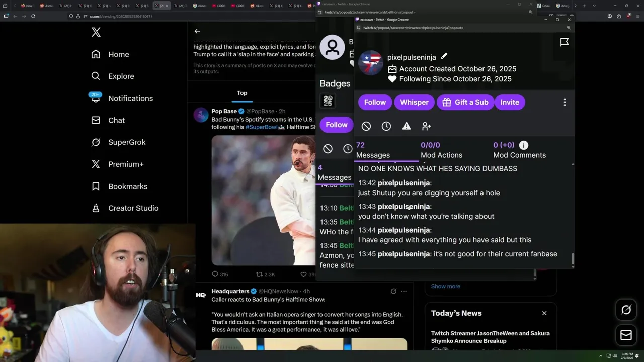Open Grok icon on Headquarters post
Screen dimensions: 644x362
coord(393,291)
